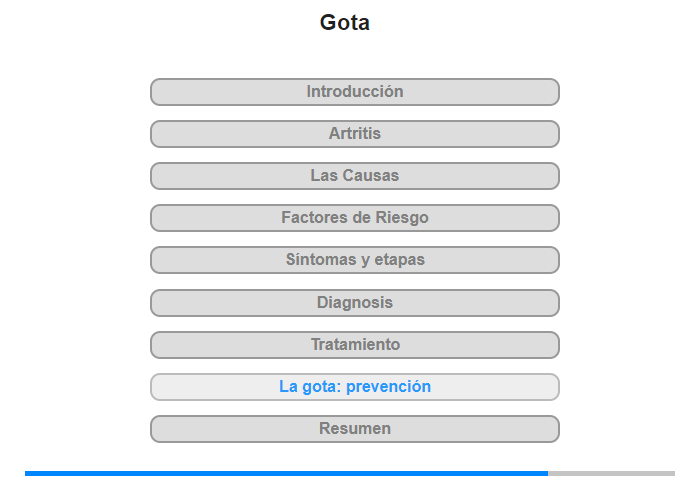Click the word Riesgo
This screenshot has width=700, height=480.
402,217
